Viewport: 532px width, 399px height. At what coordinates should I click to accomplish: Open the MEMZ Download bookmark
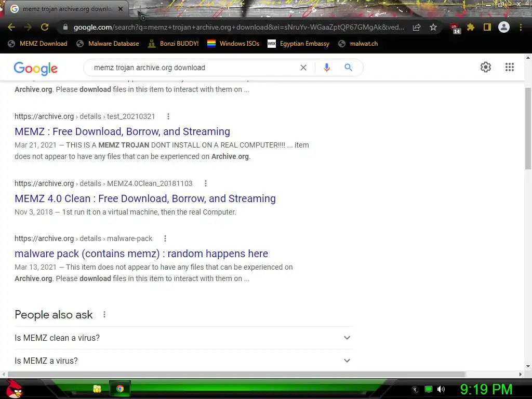[37, 44]
